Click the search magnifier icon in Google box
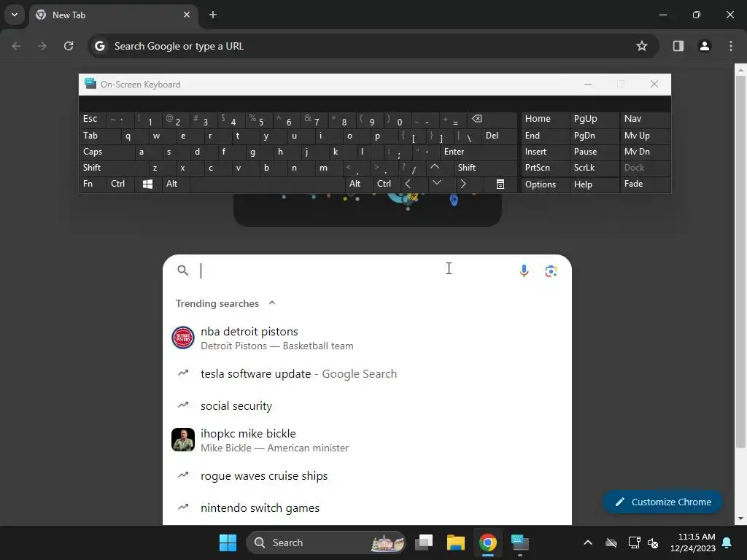The height and width of the screenshot is (560, 747). click(x=182, y=271)
